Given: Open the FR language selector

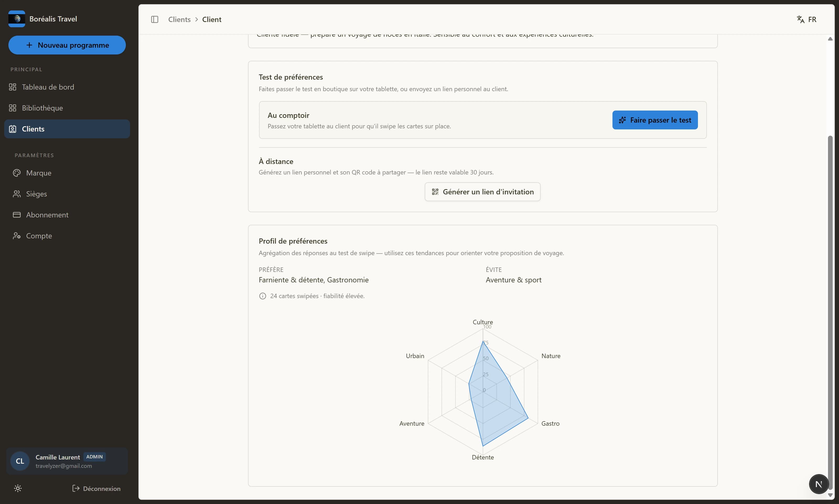Looking at the screenshot, I should tap(807, 19).
